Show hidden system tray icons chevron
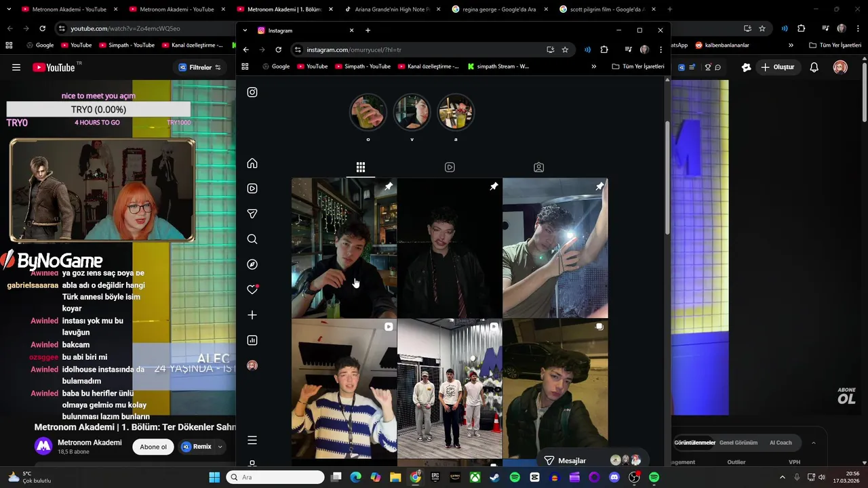 [x=782, y=477]
